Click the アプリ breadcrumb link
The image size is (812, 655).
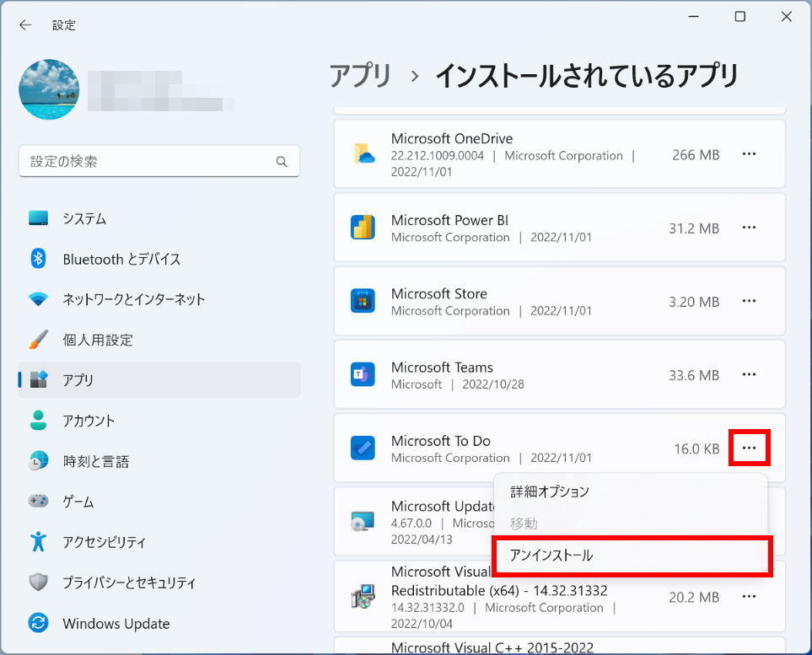point(360,76)
